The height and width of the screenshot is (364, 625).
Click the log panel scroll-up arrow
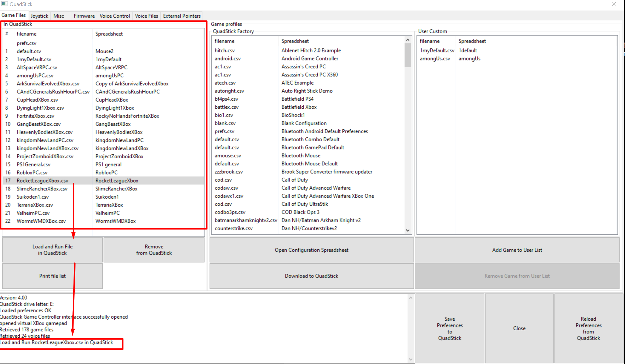pos(411,298)
